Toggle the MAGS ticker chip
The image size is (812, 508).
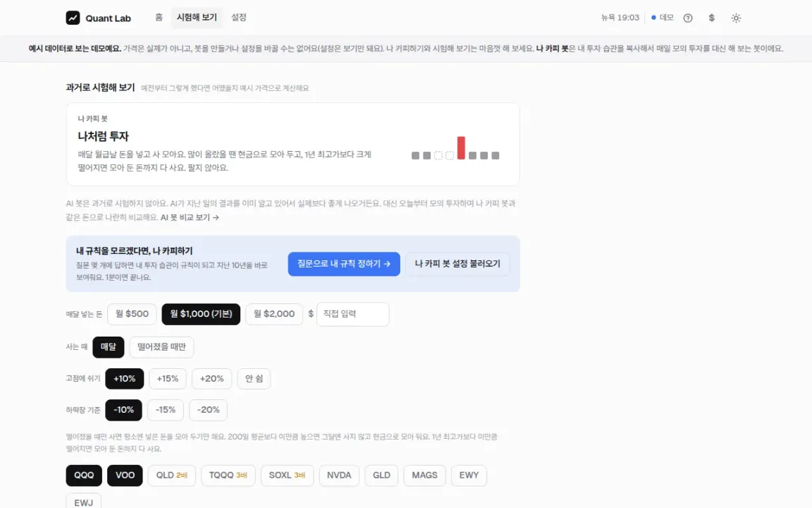(x=424, y=476)
